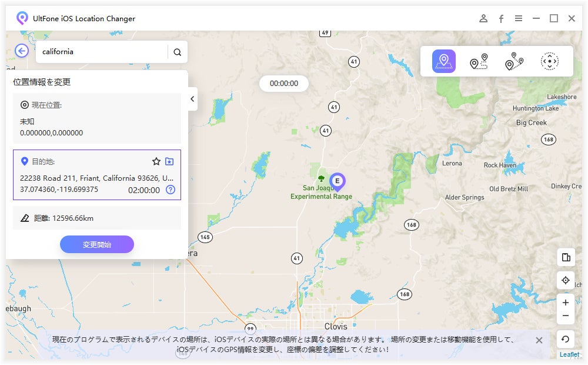
Task: Click the 距離: 12596.66km text
Action: tap(64, 218)
